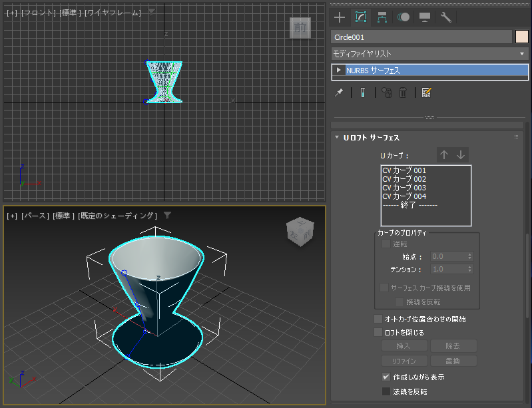Open the Modifier List dropdown
The height and width of the screenshot is (408, 532).
point(429,54)
